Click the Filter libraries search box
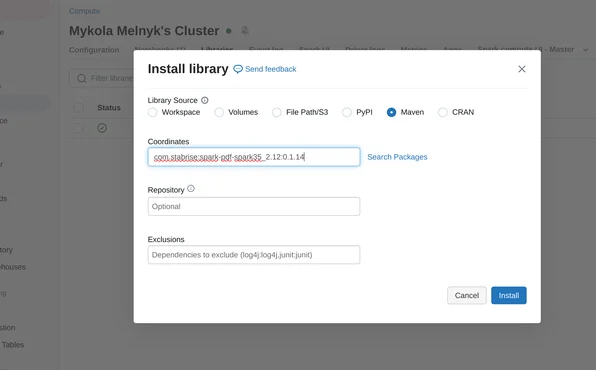 tap(102, 78)
